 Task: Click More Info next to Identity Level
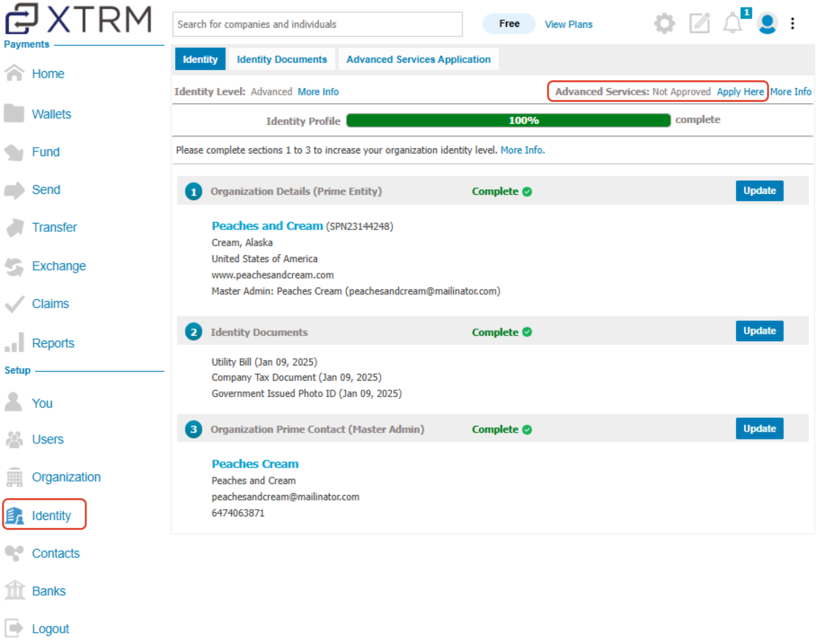tap(318, 92)
